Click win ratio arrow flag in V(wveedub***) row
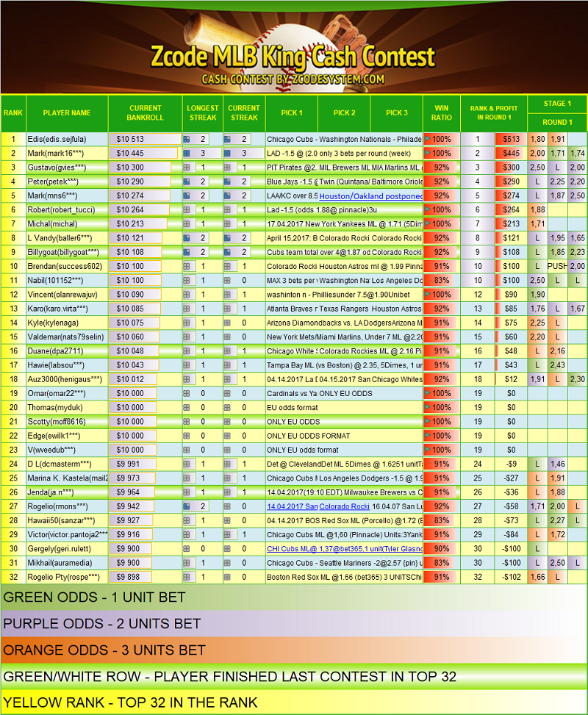 point(428,450)
